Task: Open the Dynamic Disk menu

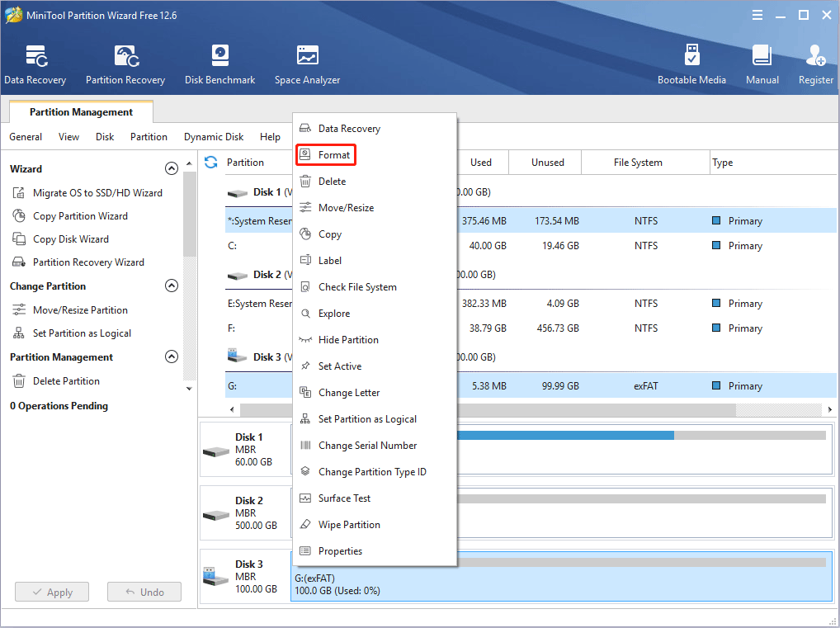Action: pyautogui.click(x=214, y=137)
